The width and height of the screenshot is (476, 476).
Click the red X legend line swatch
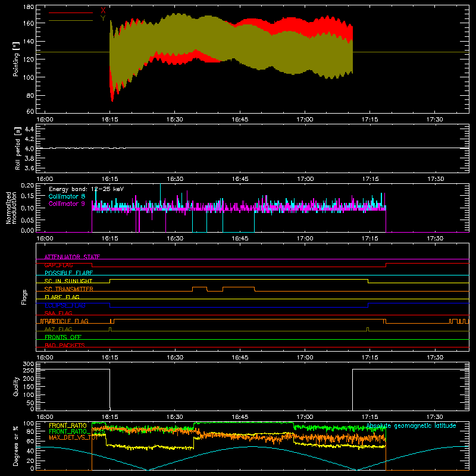tap(71, 12)
